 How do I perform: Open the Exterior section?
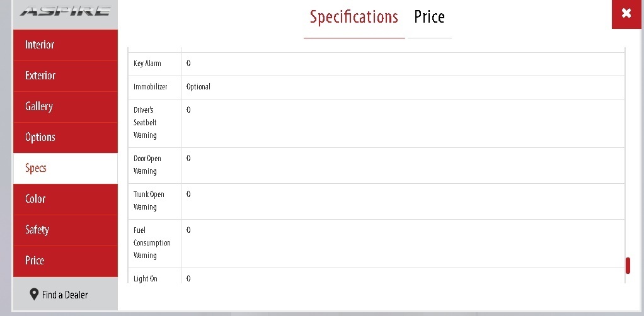tap(66, 76)
